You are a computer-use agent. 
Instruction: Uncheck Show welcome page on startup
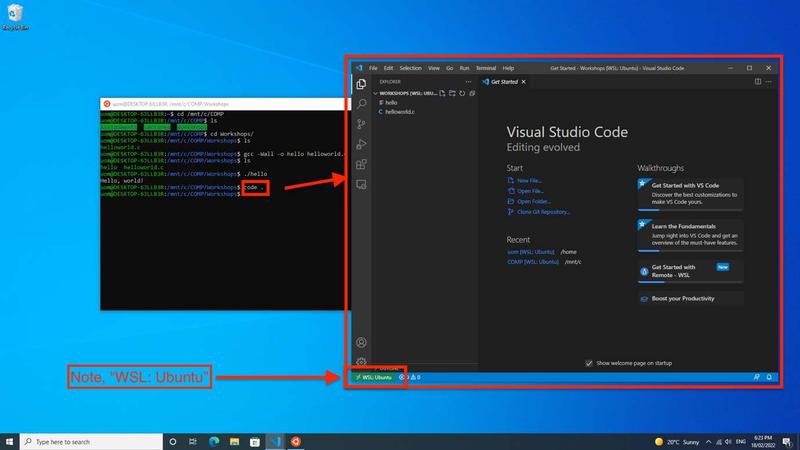pos(589,363)
